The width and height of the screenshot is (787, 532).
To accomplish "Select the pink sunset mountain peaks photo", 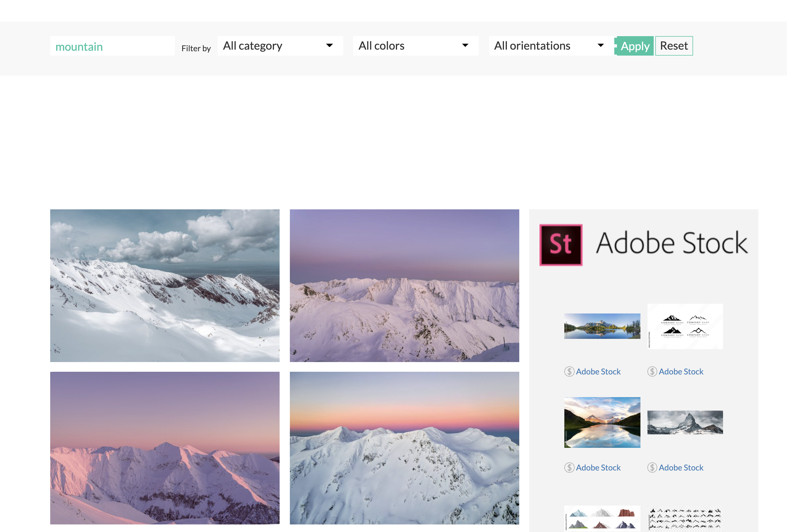I will click(x=165, y=448).
